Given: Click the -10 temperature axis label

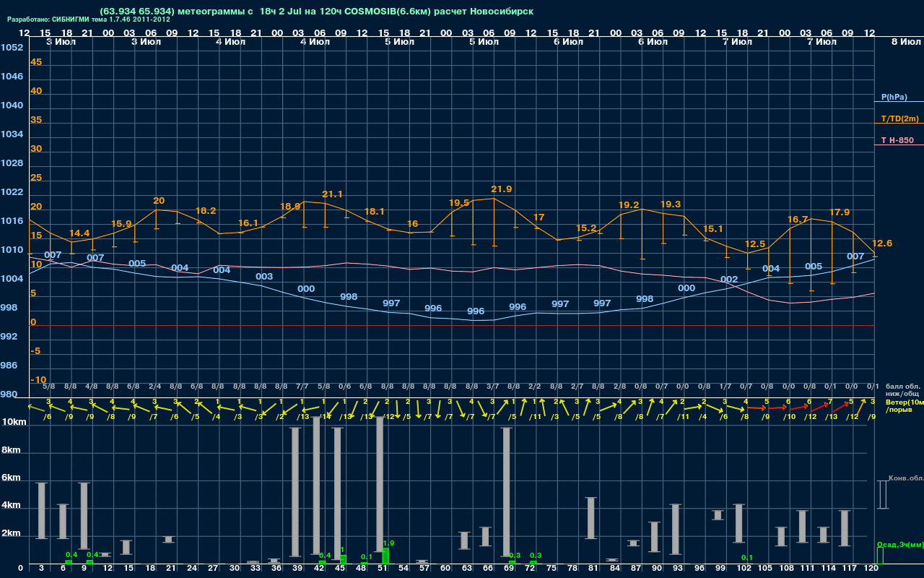Looking at the screenshot, I should (x=39, y=380).
